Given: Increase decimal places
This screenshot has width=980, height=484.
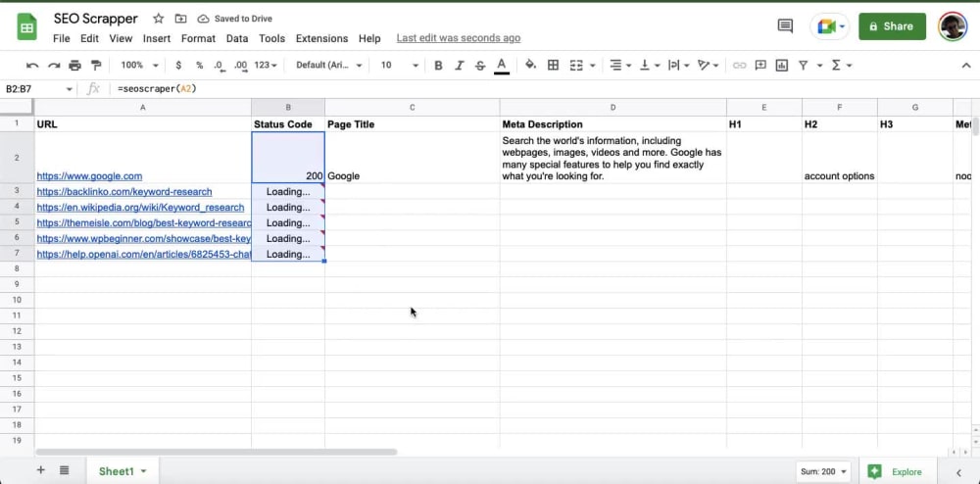Looking at the screenshot, I should (241, 65).
